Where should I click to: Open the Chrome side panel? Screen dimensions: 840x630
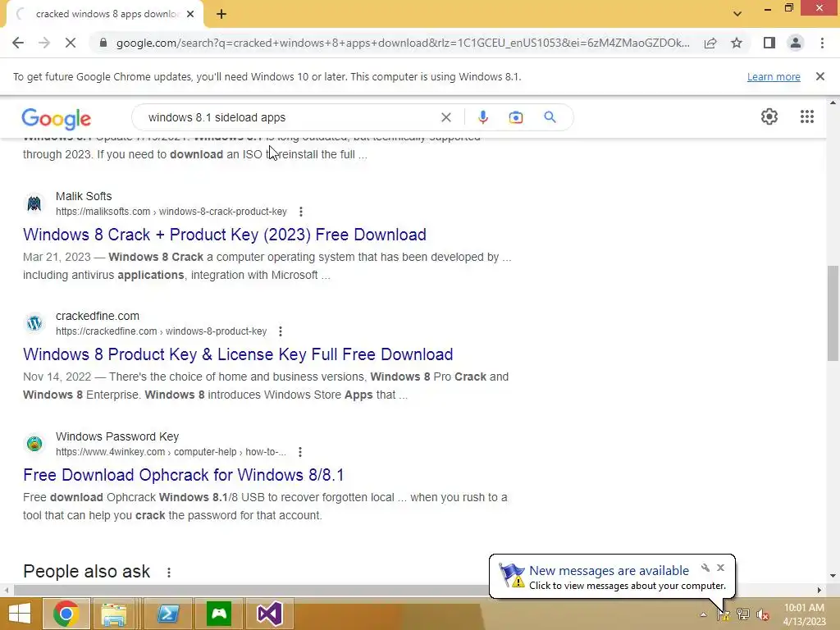[x=769, y=43]
